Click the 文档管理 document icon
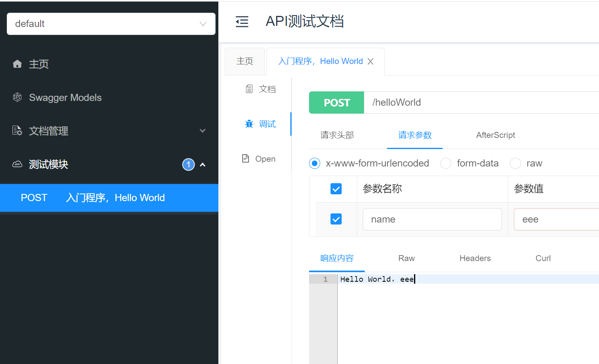The height and width of the screenshot is (364, 599). pyautogui.click(x=17, y=131)
